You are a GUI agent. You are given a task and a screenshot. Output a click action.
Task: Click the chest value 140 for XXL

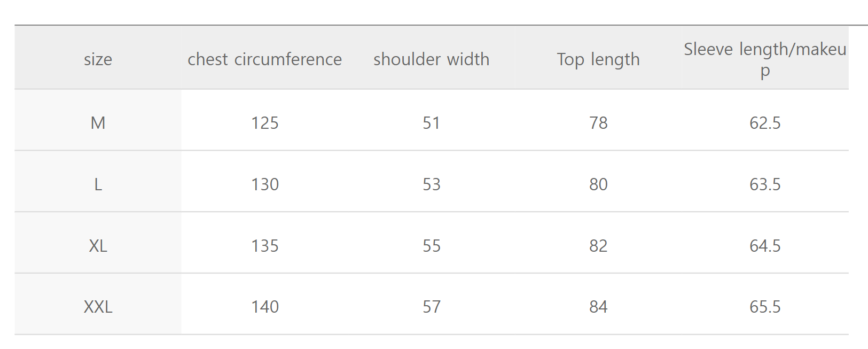(x=265, y=307)
